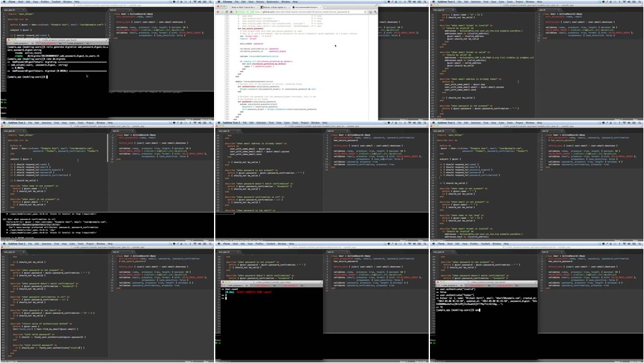
Task: Select the 'Rubular: a Ruby regular' Chrome tab
Action: (x=275, y=7)
